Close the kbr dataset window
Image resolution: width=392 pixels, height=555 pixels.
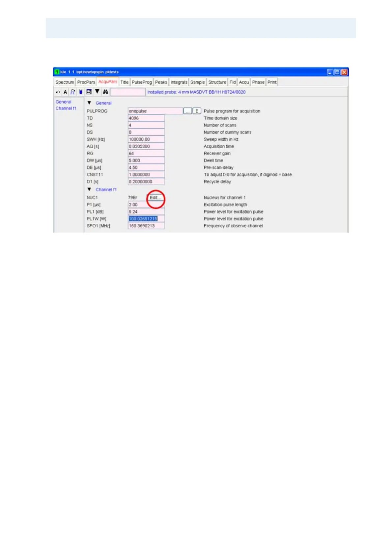pyautogui.click(x=344, y=72)
